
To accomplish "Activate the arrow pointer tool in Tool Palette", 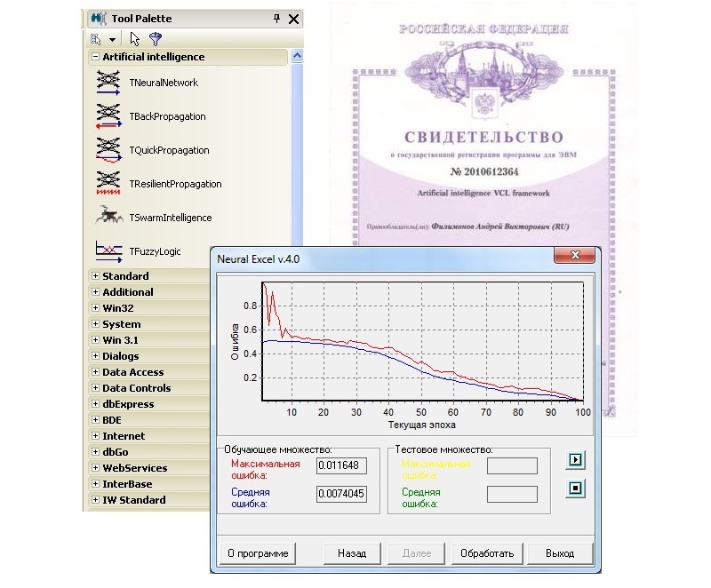I will (x=135, y=39).
